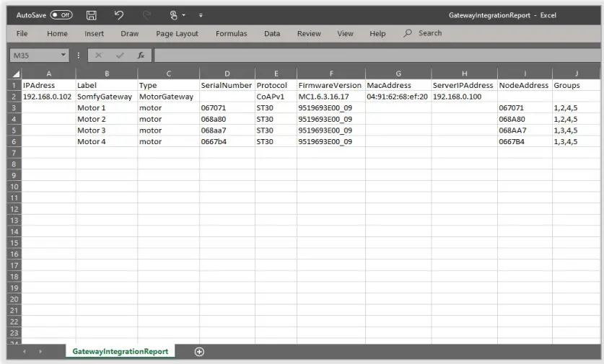The height and width of the screenshot is (364, 604).
Task: Click the Undo arrow icon
Action: (118, 15)
